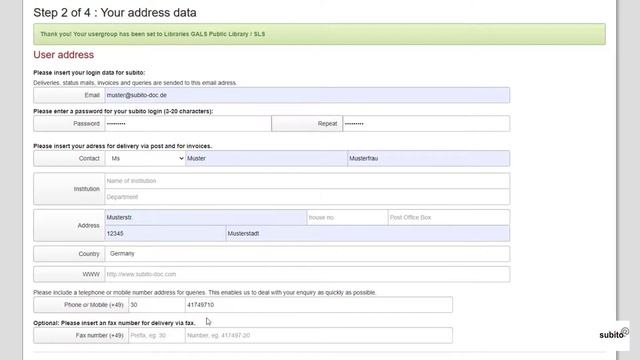Click the postal code field 12345
The height and width of the screenshot is (360, 640).
click(x=165, y=233)
